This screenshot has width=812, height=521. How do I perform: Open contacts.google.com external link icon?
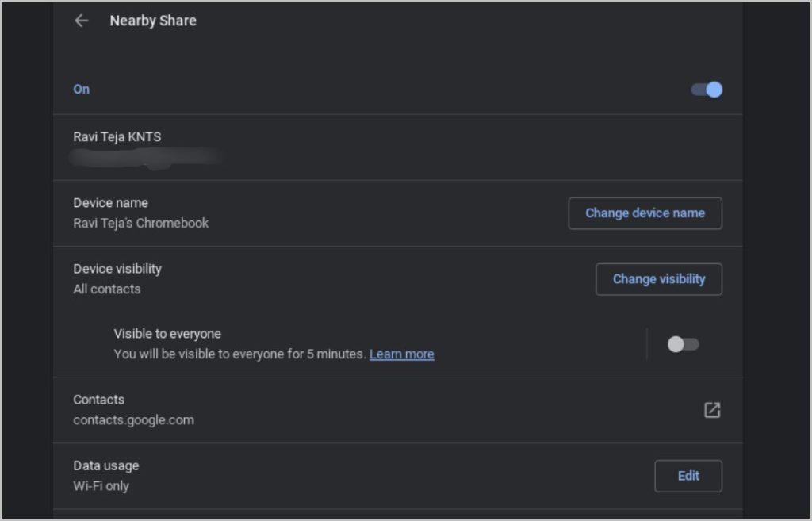(712, 410)
